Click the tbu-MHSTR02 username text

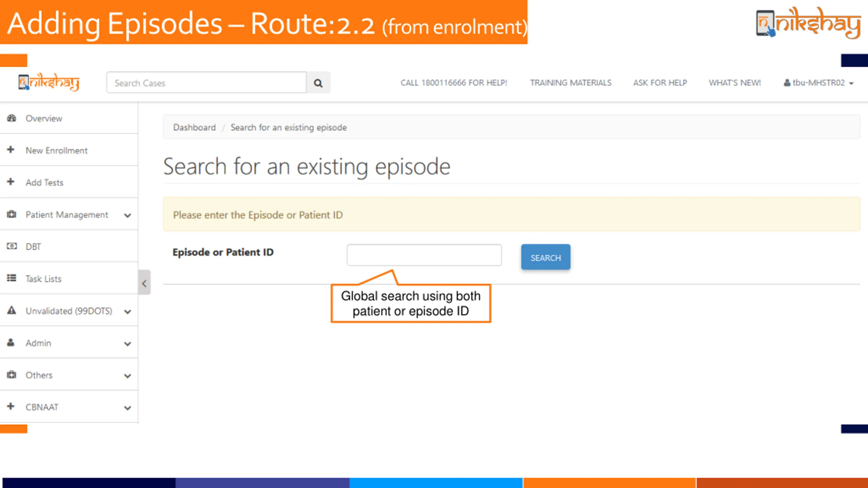pos(818,83)
